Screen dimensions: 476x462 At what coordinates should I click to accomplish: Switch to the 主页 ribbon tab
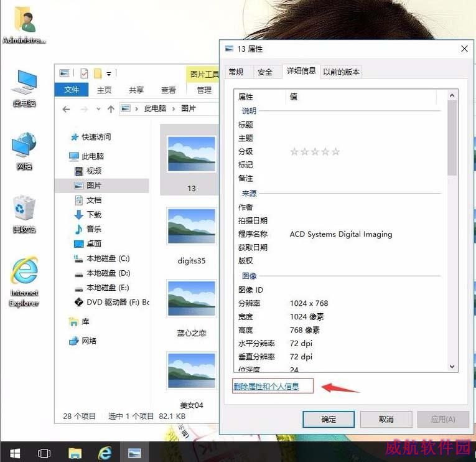104,90
